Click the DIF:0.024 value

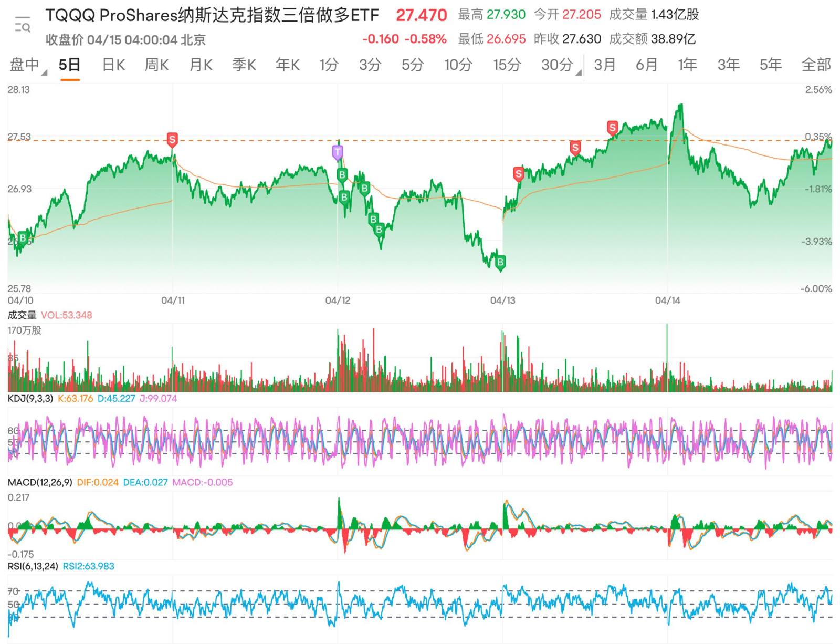point(98,482)
